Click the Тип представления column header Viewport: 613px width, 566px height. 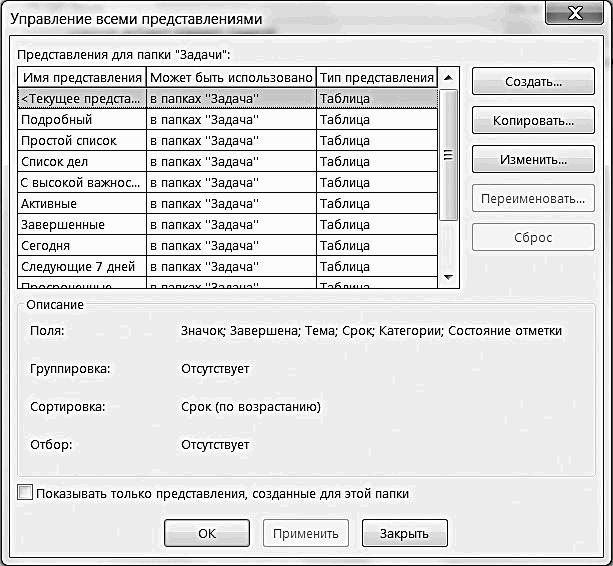point(377,77)
